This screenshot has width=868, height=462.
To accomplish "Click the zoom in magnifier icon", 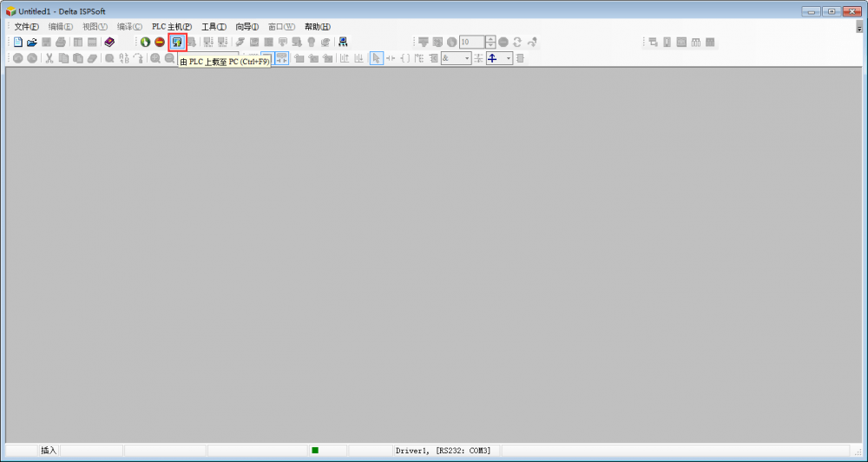I will coord(155,58).
